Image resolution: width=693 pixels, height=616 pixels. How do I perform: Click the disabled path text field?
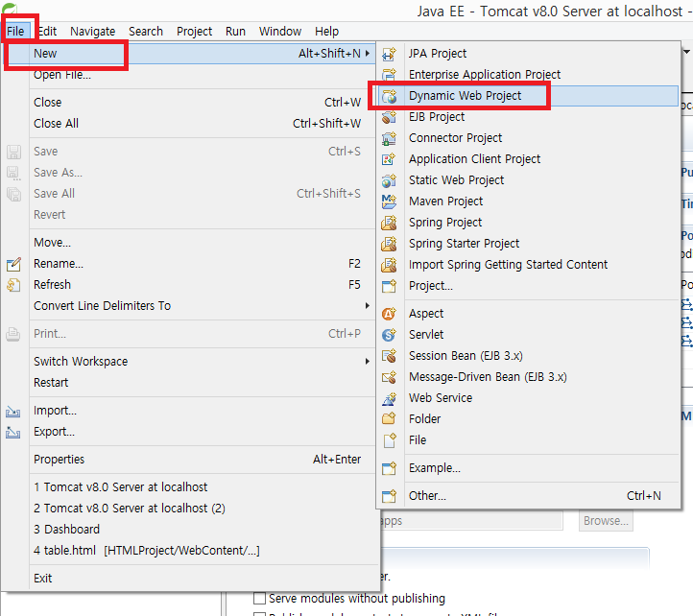[470, 521]
